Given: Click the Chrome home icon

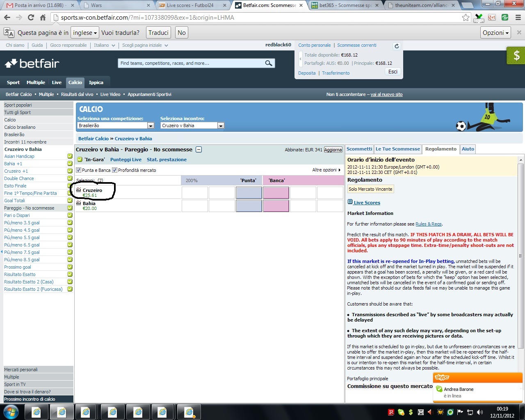Looking at the screenshot, I should point(43,17).
